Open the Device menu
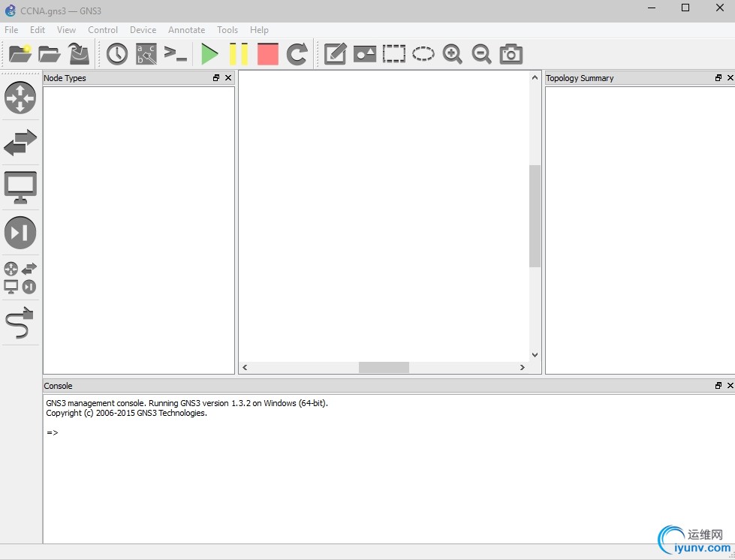The image size is (735, 560). (x=143, y=29)
